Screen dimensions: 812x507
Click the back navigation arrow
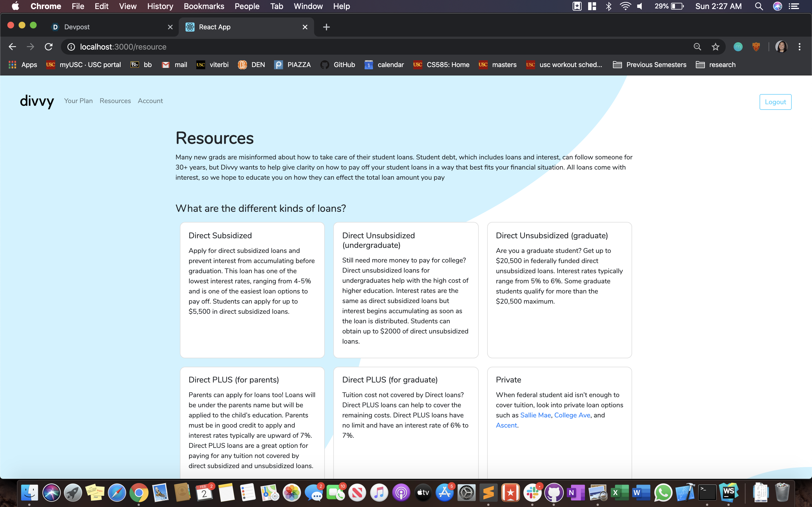(x=12, y=47)
